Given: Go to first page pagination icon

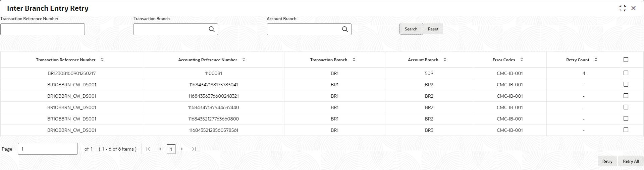Looking at the screenshot, I should tap(148, 149).
